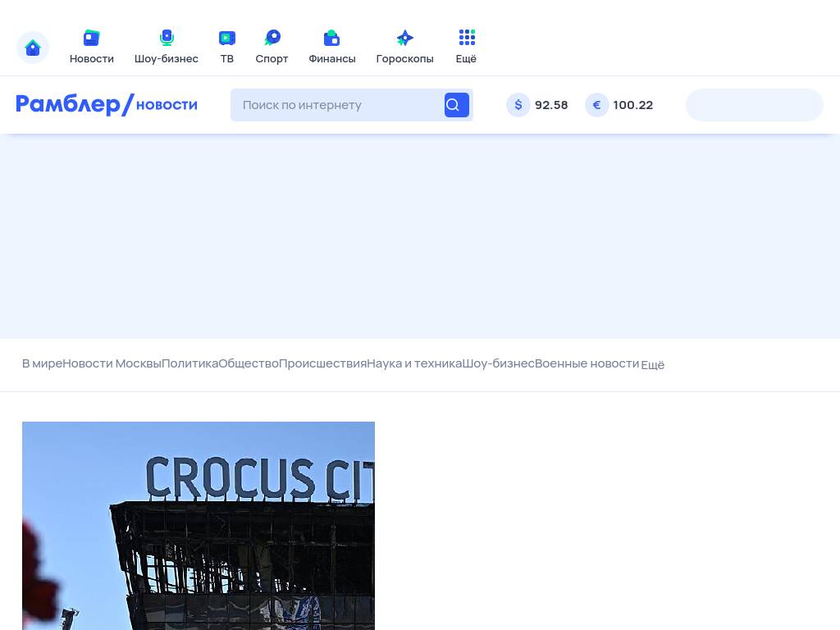840x630 pixels.
Task: Click the euro exchange rate 100.22
Action: click(x=620, y=105)
